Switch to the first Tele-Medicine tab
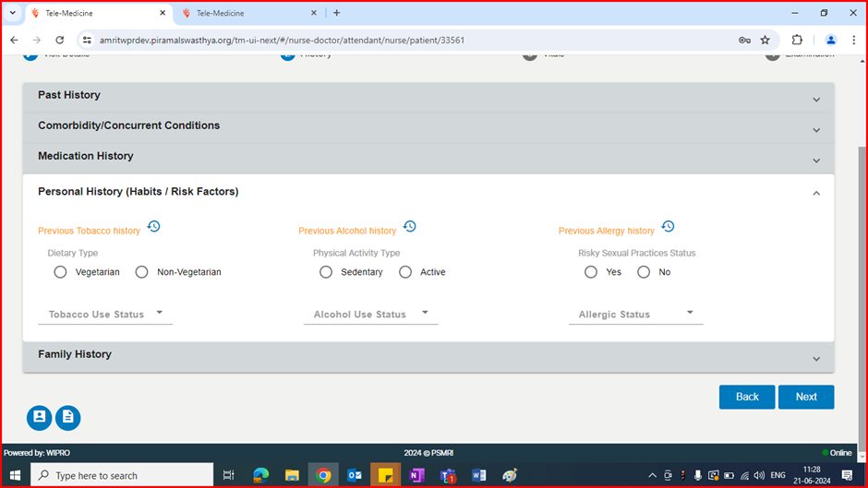 [99, 13]
